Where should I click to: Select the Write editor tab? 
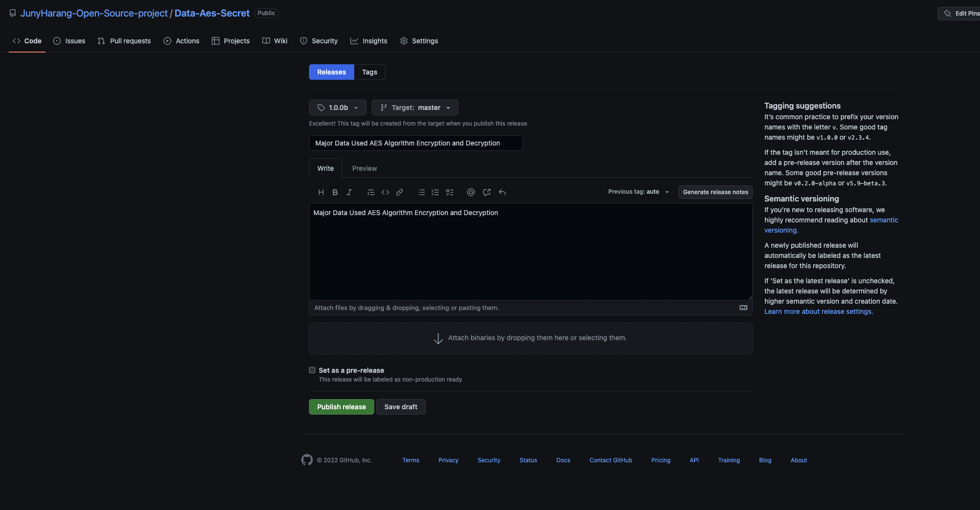click(326, 168)
